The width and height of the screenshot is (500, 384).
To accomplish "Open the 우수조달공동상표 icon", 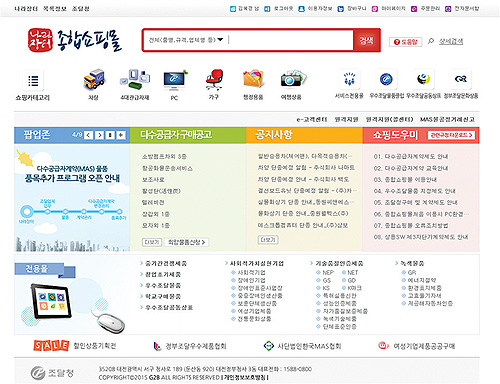I will pyautogui.click(x=424, y=79).
